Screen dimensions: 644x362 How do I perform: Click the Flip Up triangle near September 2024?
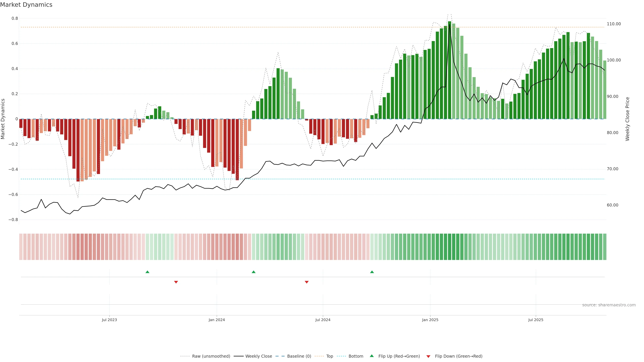372,272
